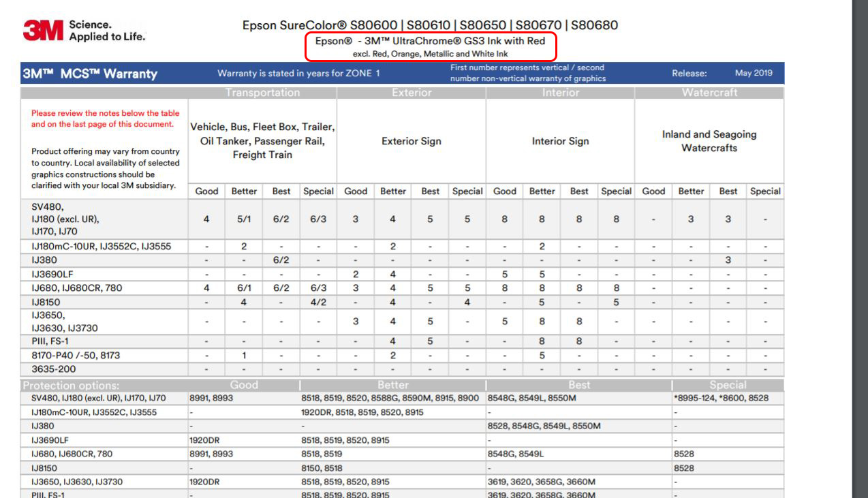868x498 pixels.
Task: Click 'IJ8150' row label in the warranty table
Action: point(46,301)
